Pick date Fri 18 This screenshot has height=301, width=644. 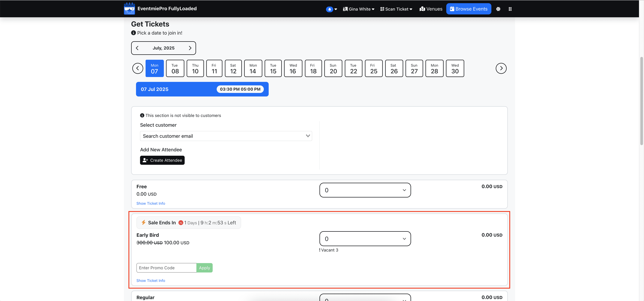click(x=313, y=68)
